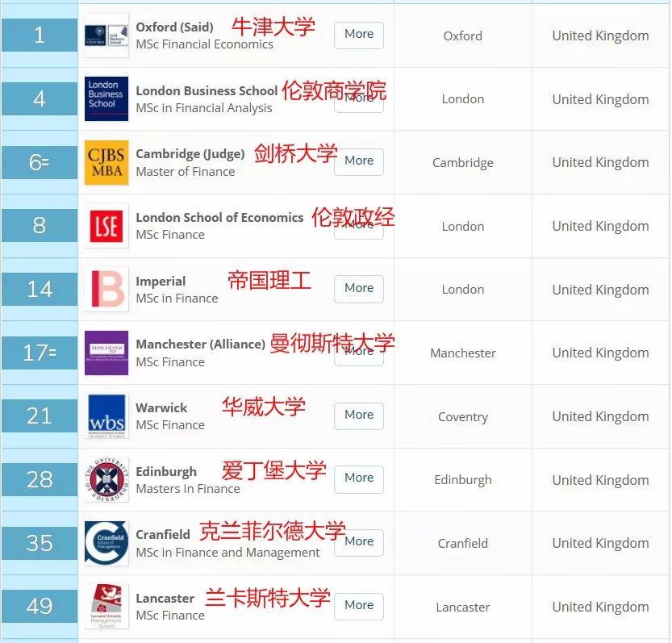Open More for Cranfield MSc Finance and Management
672x643 pixels.
pos(358,542)
